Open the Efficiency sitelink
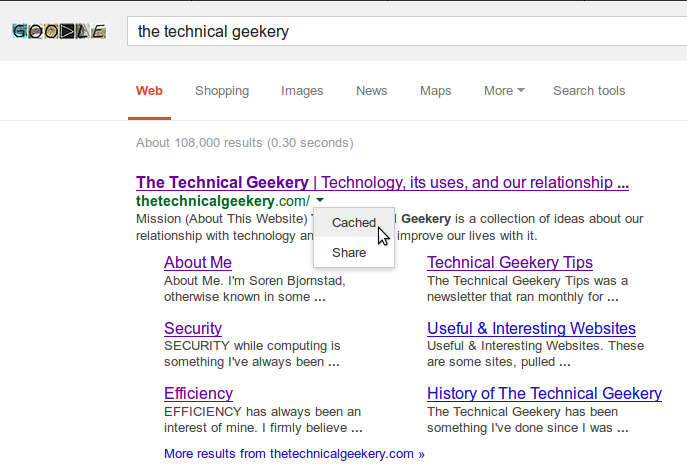Viewport: 687px width, 474px height. tap(198, 393)
